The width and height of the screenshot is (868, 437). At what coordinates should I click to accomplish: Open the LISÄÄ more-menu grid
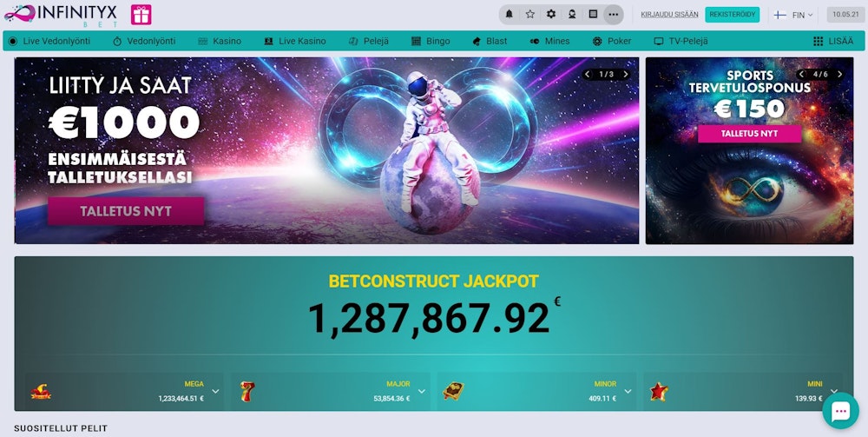(x=833, y=41)
